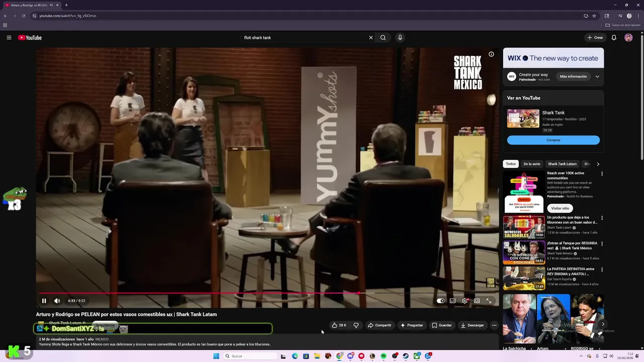Show more filter chips arrow
This screenshot has width=644, height=362.
(x=598, y=164)
